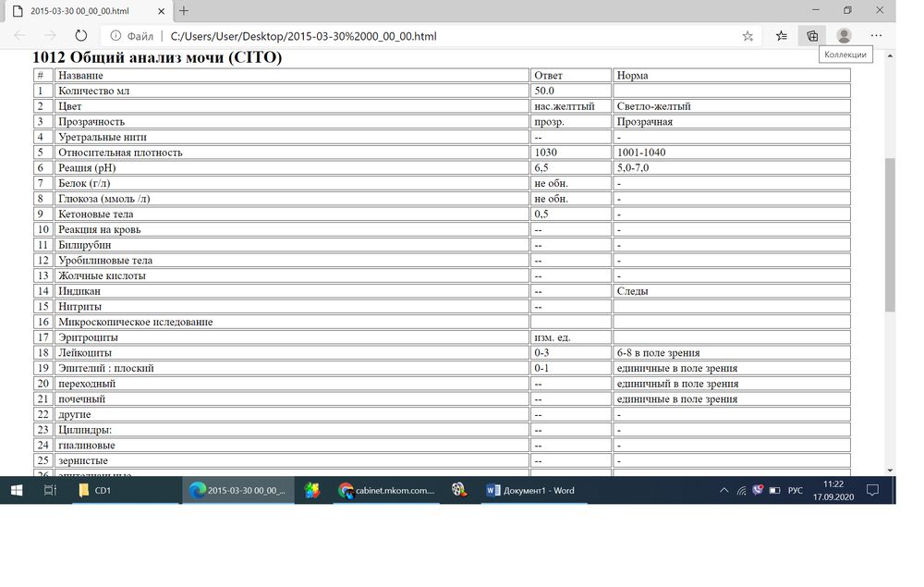Click the back navigation arrow
The height and width of the screenshot is (587, 924).
pyautogui.click(x=19, y=36)
